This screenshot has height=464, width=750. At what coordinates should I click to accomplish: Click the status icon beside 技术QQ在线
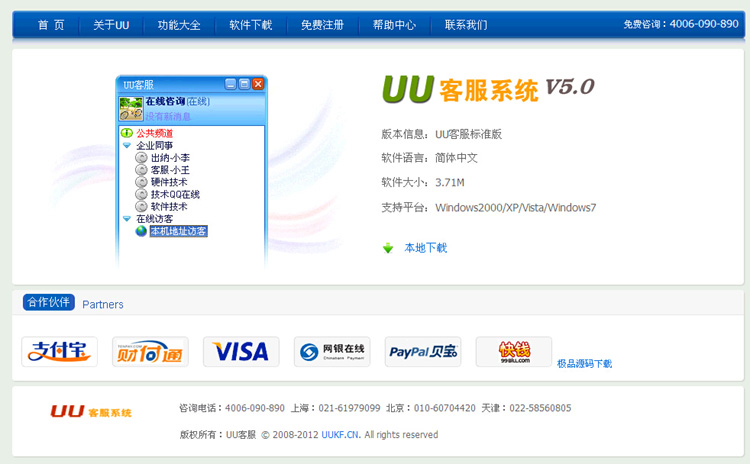pos(141,194)
